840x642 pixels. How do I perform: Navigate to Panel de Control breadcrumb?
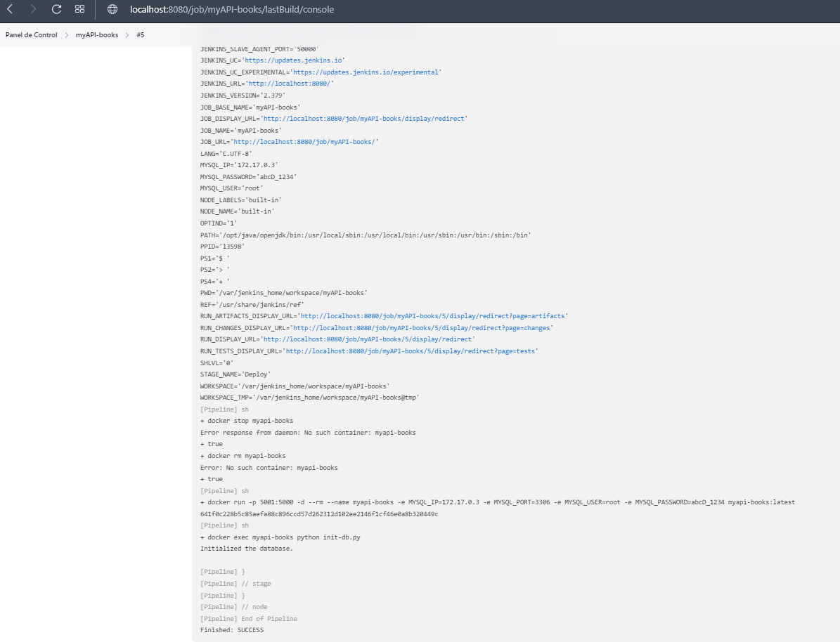[31, 34]
